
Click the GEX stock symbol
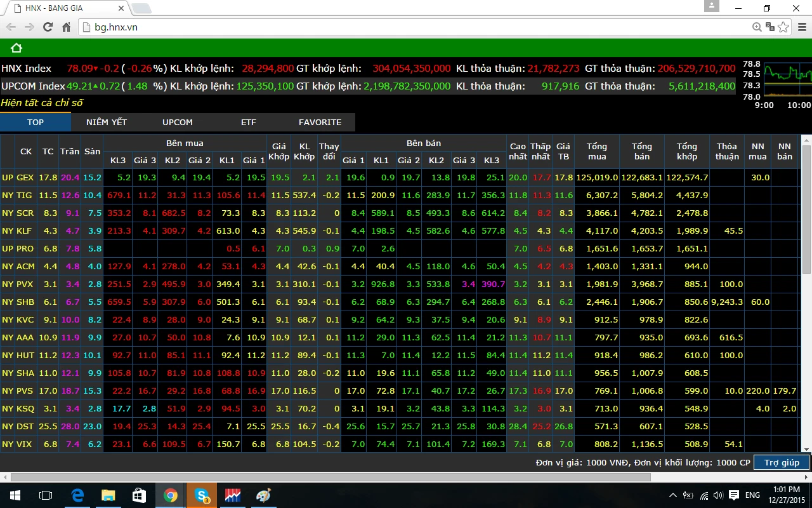click(25, 178)
